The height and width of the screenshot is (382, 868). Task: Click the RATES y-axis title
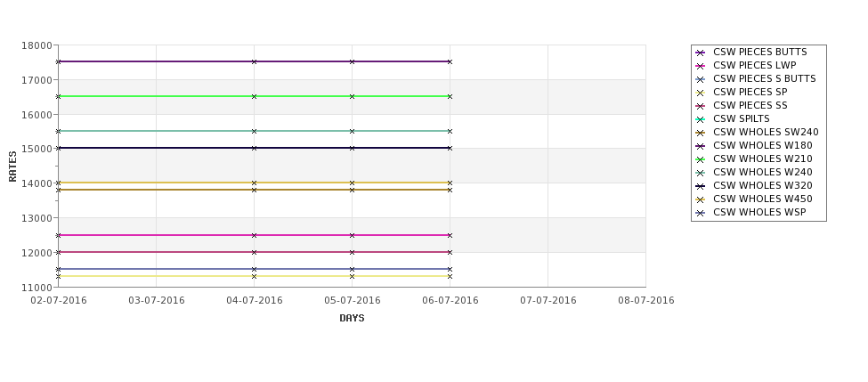click(12, 167)
